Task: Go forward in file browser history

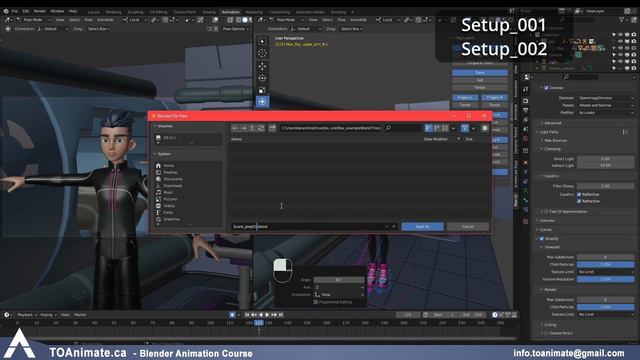Action: click(x=244, y=128)
